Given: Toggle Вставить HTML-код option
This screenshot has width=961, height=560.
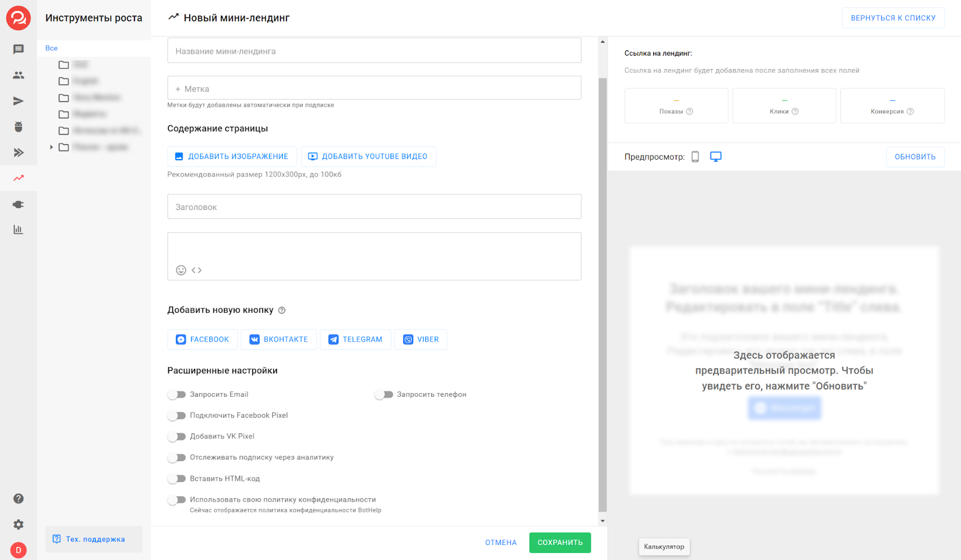Looking at the screenshot, I should 177,478.
